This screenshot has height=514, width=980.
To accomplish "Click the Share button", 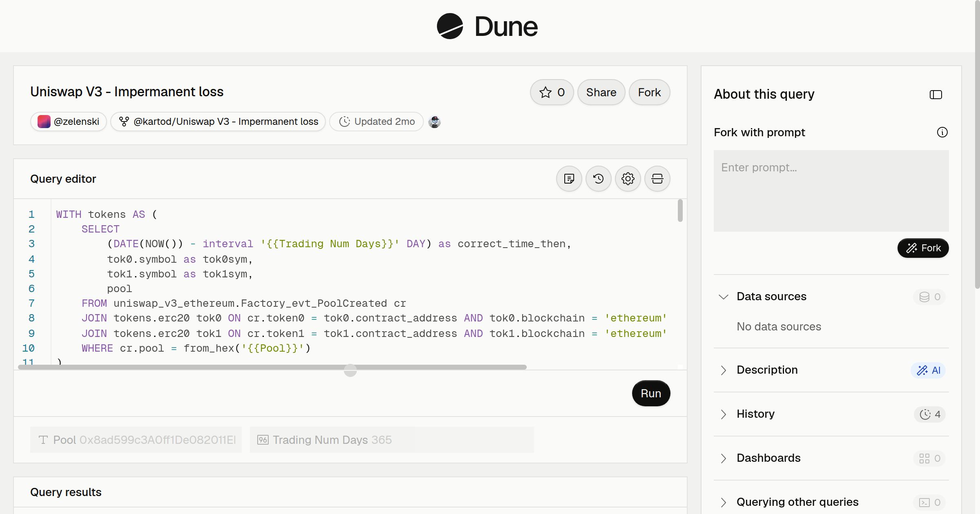I will click(601, 92).
